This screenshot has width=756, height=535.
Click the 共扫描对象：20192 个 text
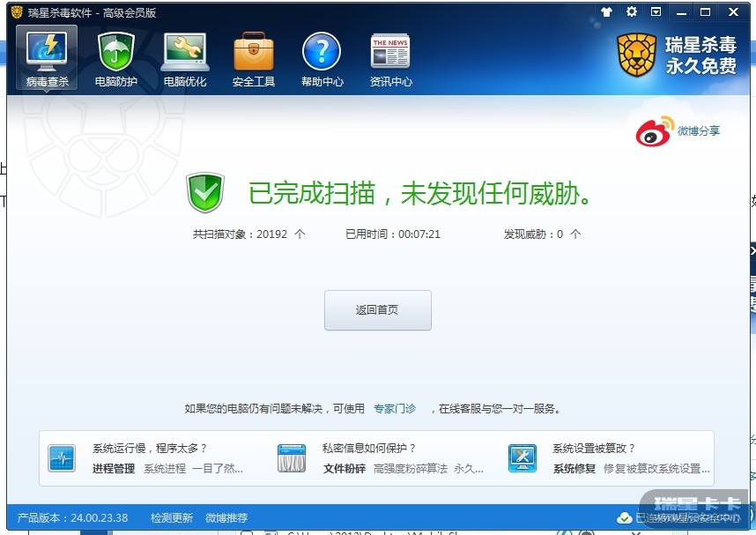pos(248,234)
